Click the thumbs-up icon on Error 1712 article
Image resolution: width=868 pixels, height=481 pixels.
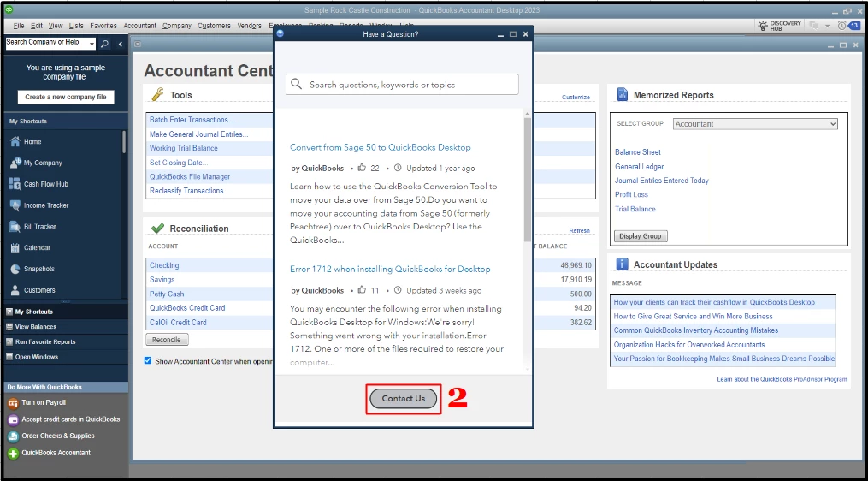[x=362, y=290]
